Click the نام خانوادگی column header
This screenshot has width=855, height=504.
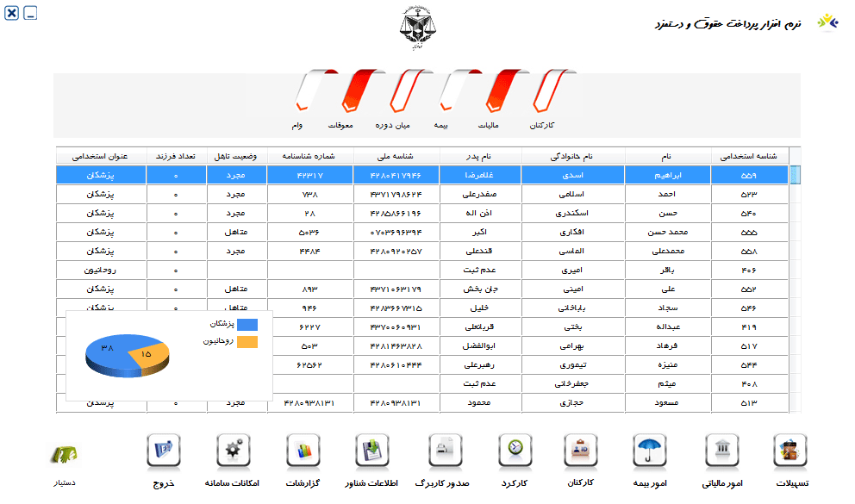(577, 156)
